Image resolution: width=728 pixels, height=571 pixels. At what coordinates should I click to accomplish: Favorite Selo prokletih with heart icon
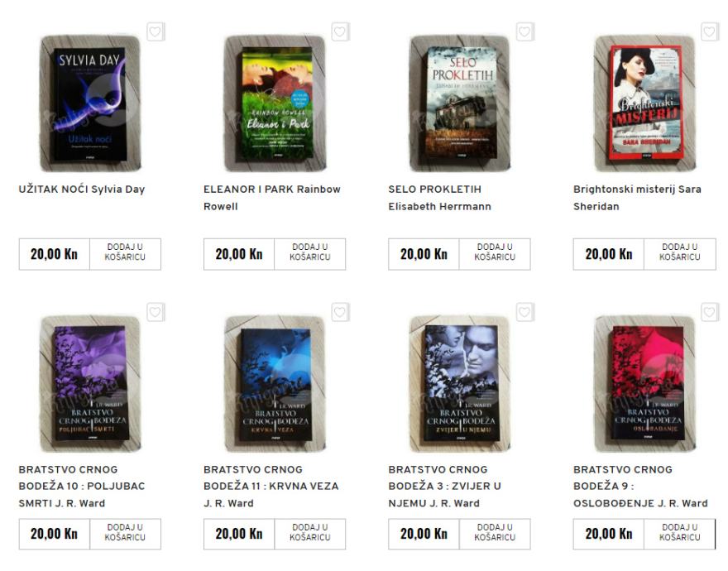pyautogui.click(x=525, y=32)
